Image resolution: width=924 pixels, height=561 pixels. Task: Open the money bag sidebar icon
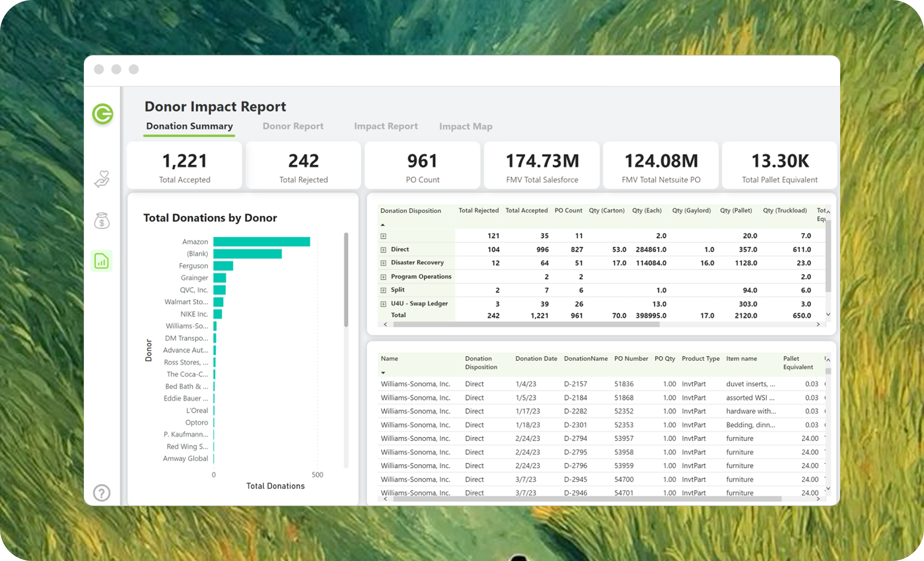tap(102, 220)
